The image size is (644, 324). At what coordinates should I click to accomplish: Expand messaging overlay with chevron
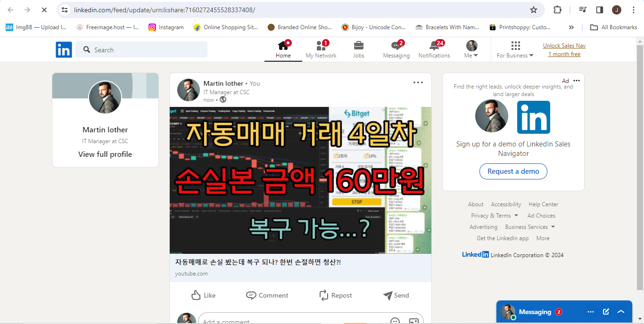[x=621, y=312]
